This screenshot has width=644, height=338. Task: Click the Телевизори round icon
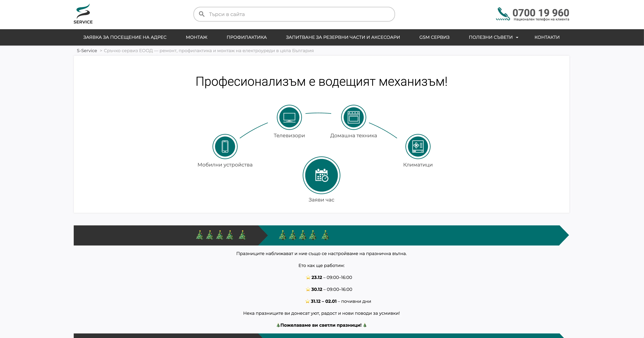289,117
